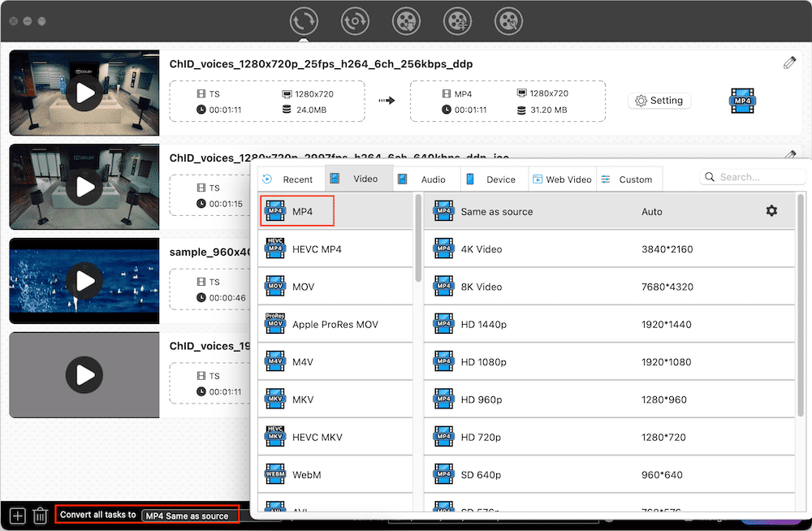Image resolution: width=812 pixels, height=531 pixels.
Task: Click the trash delete icon
Action: point(40,516)
